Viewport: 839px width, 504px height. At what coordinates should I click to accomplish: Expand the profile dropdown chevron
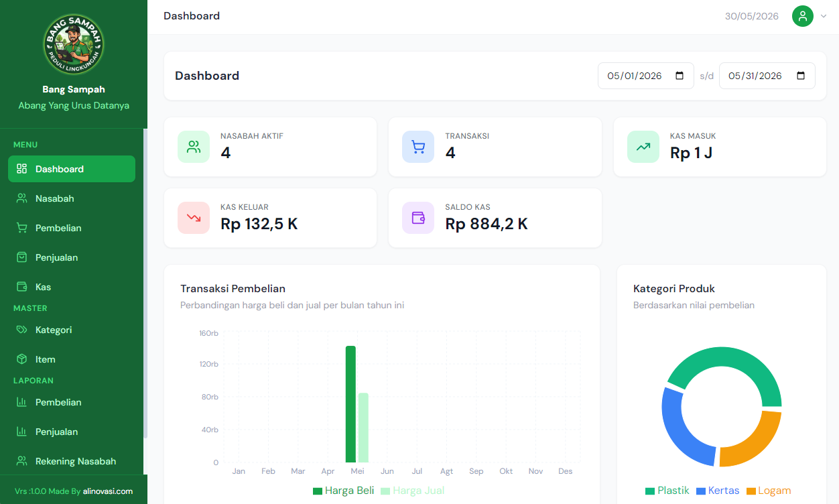(x=824, y=16)
